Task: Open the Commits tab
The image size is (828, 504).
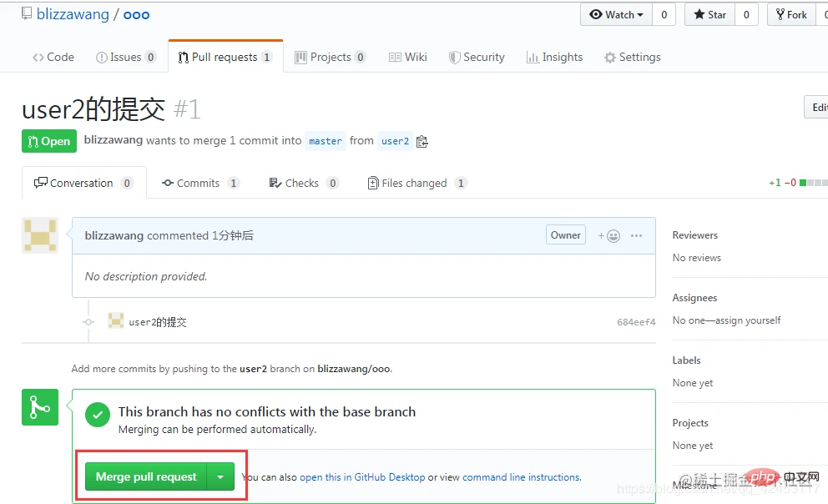Action: [x=198, y=184]
